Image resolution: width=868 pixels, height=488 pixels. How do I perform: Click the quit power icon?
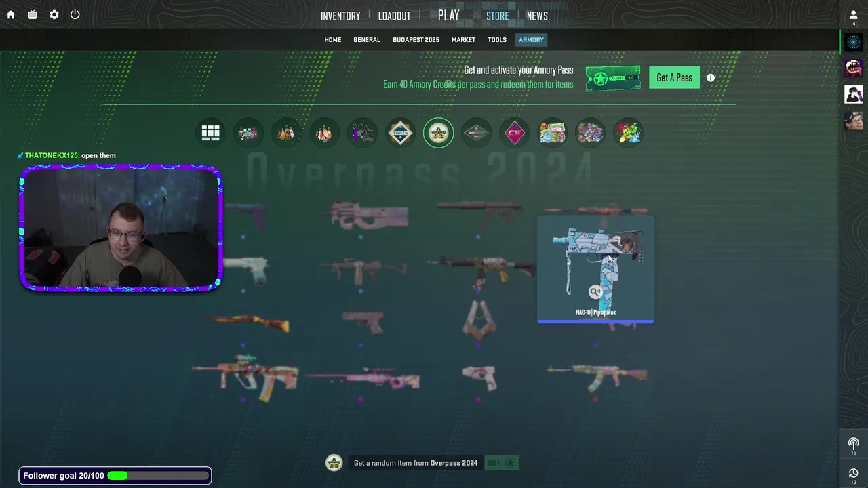point(75,15)
